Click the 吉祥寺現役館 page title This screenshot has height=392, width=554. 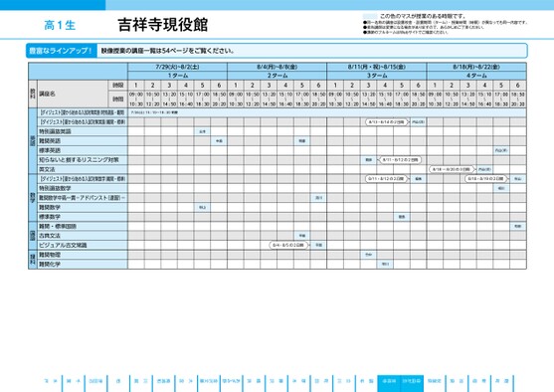pos(163,25)
